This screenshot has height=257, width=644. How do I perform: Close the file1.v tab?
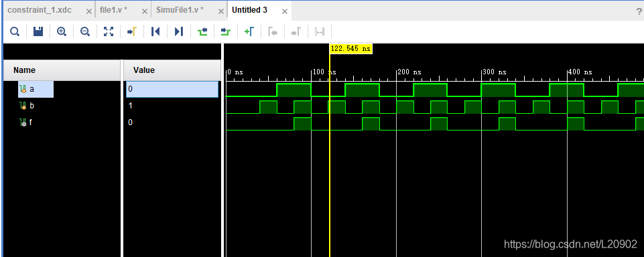[145, 11]
